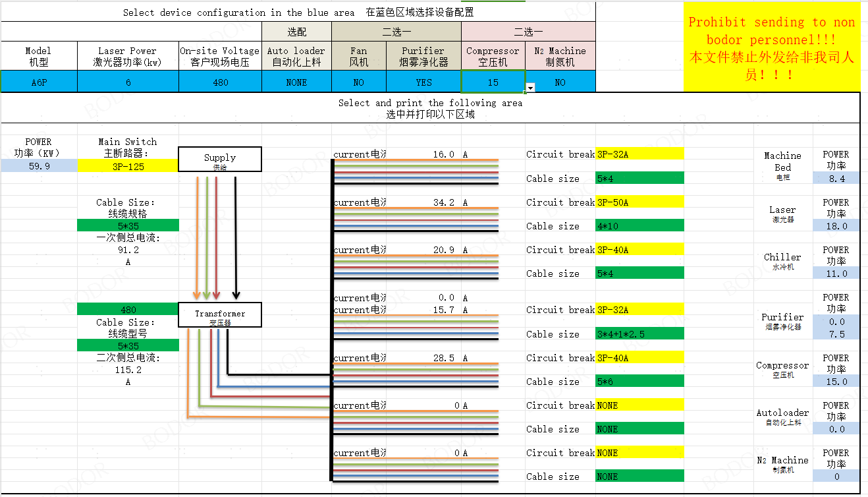Click the Chiller power 11.0 cell

point(836,274)
